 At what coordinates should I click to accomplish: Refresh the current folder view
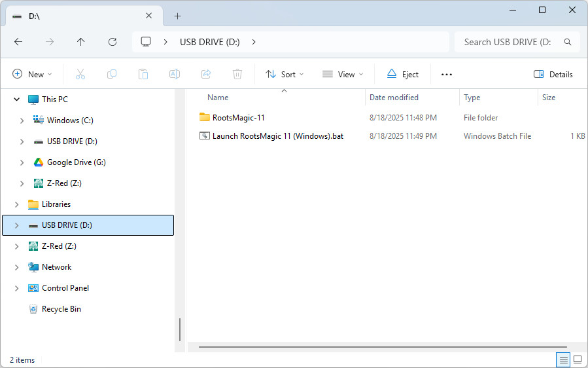pyautogui.click(x=112, y=42)
